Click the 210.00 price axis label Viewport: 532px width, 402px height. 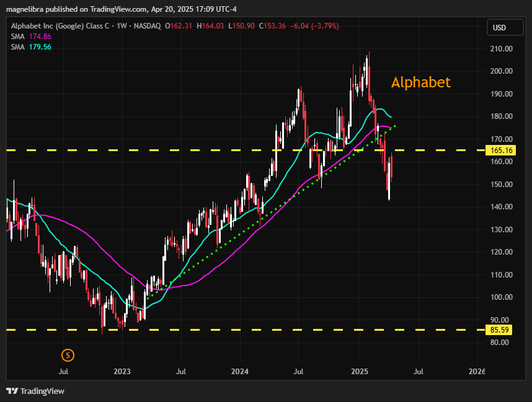[502, 48]
